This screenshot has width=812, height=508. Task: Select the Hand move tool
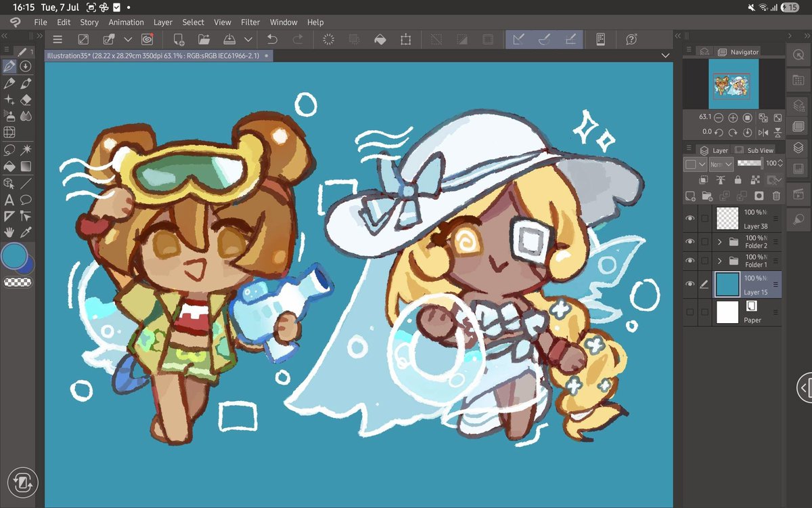tap(9, 232)
